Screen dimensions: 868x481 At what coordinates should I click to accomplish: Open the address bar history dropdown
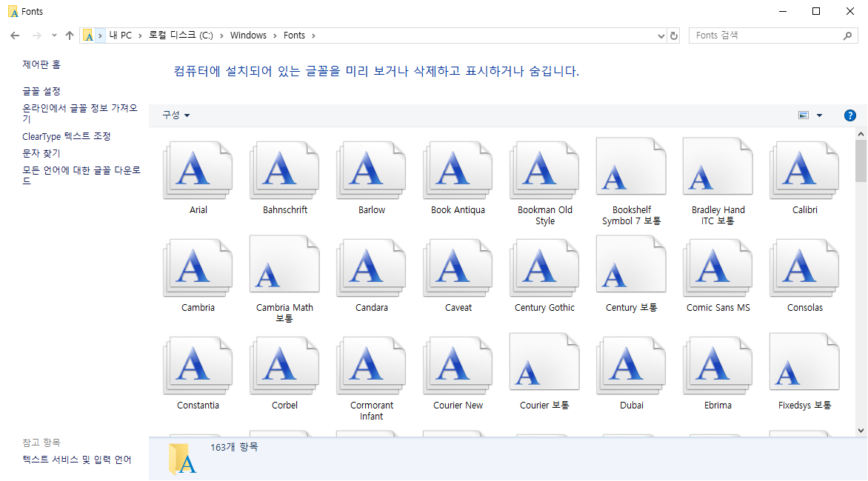(661, 36)
